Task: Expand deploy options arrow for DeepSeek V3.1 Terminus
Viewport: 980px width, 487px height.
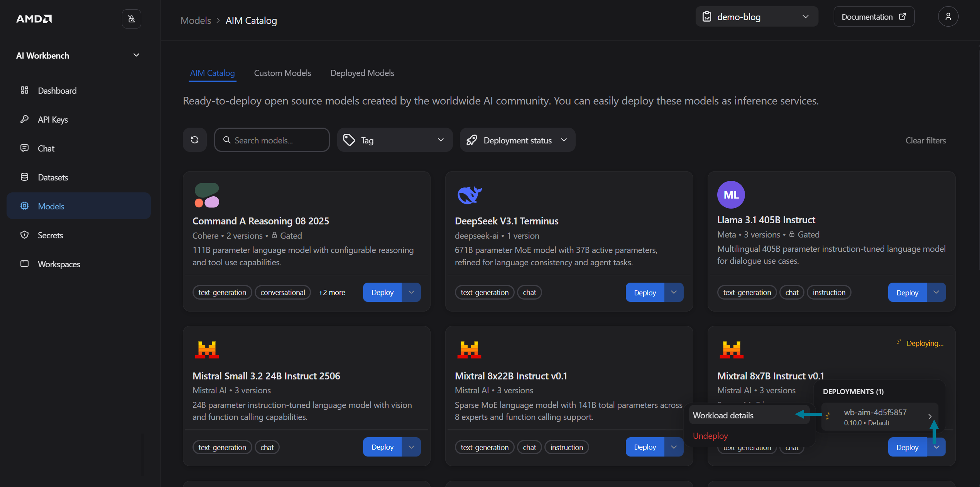Action: point(673,292)
